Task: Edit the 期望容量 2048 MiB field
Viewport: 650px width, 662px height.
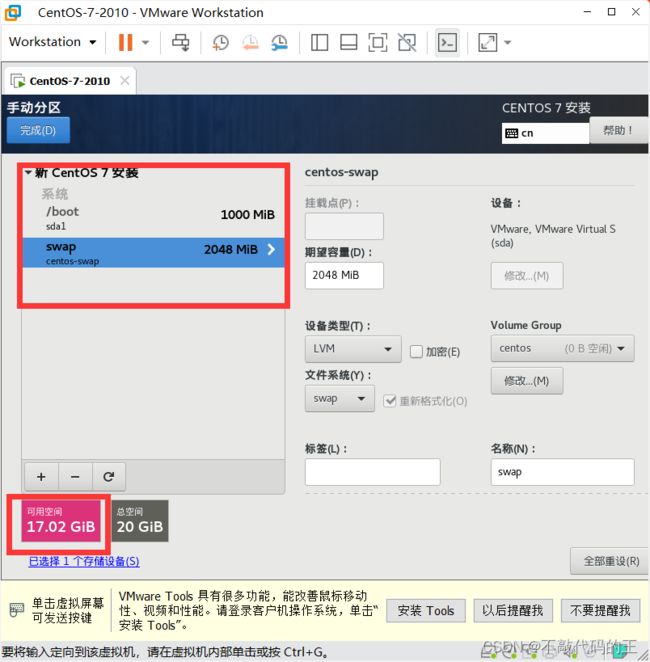Action: 344,275
